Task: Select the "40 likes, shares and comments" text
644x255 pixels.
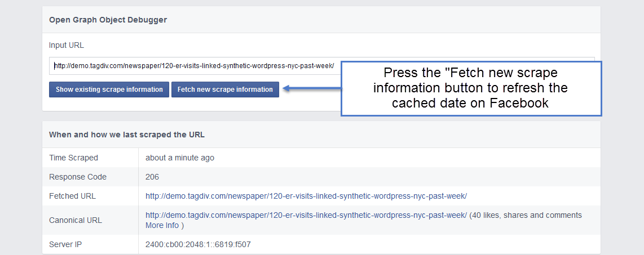Action: tap(527, 215)
